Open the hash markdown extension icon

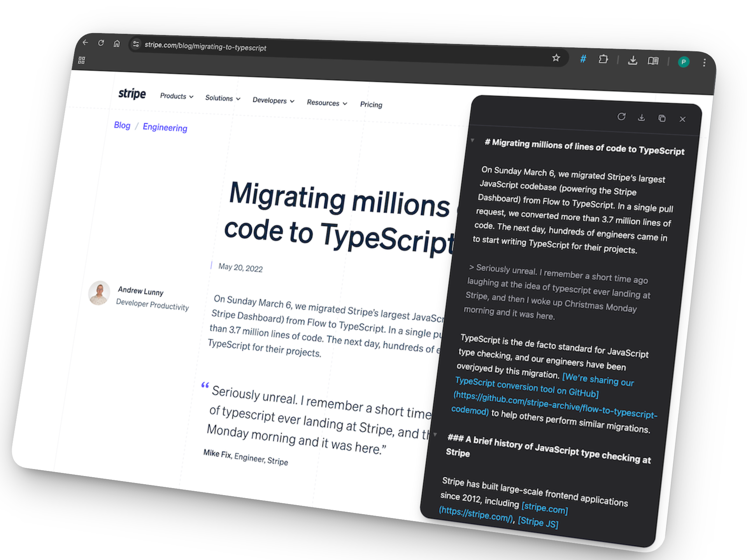point(583,59)
